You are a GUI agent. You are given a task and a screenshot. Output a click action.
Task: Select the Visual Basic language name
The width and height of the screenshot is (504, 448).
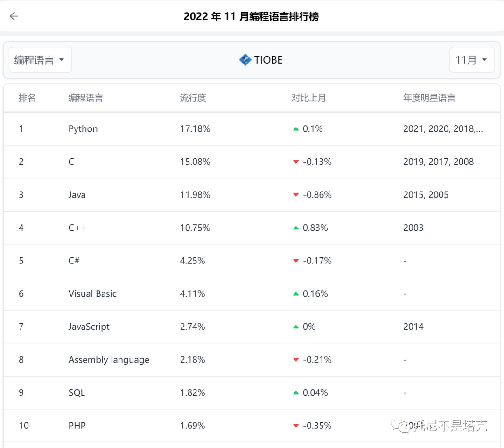tap(92, 293)
